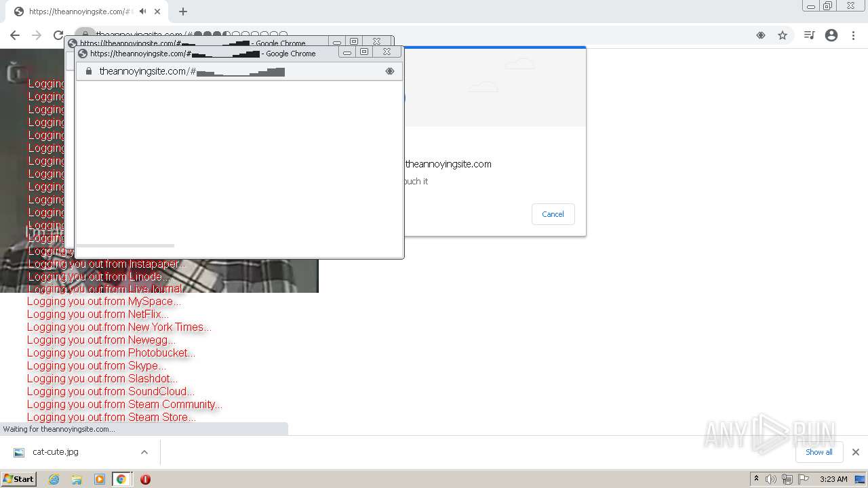Click 'Logging you out from Newegg...'
Image resolution: width=868 pixels, height=488 pixels.
click(x=101, y=340)
